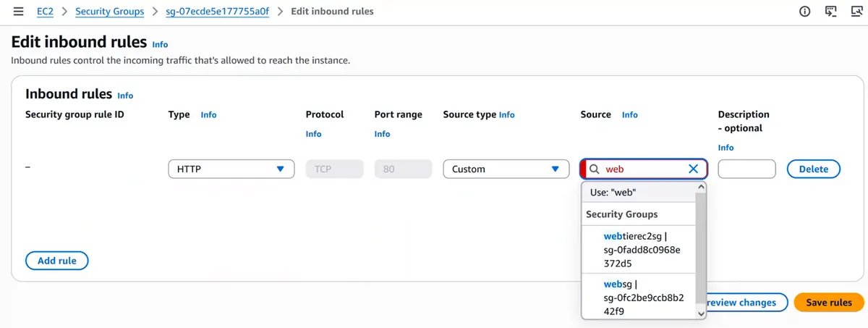Viewport: 868px width, 328px height.
Task: Click scroll down arrow in suggestion list
Action: click(x=700, y=313)
